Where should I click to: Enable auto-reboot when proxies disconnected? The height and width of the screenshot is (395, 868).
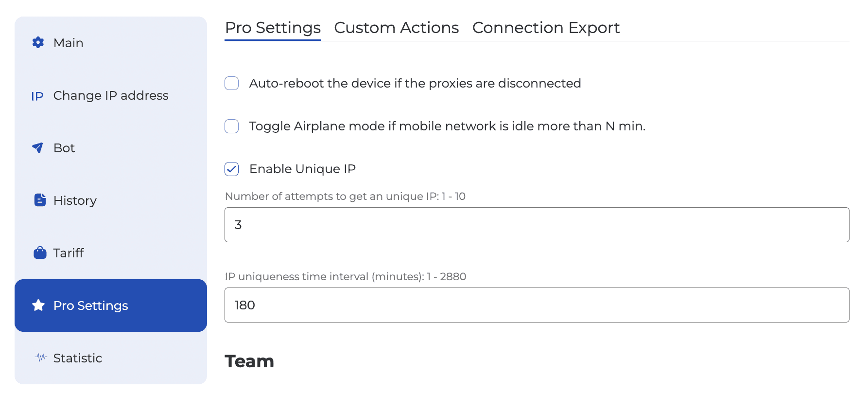pyautogui.click(x=232, y=84)
